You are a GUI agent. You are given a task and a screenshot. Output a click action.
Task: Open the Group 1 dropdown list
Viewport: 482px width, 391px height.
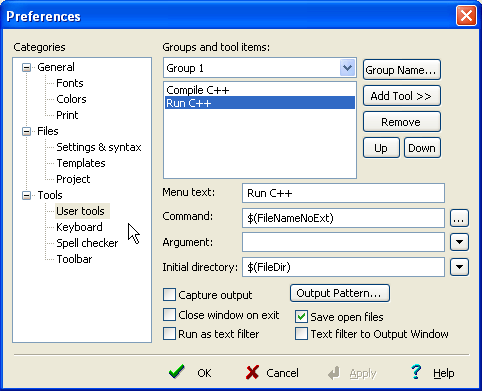(347, 68)
